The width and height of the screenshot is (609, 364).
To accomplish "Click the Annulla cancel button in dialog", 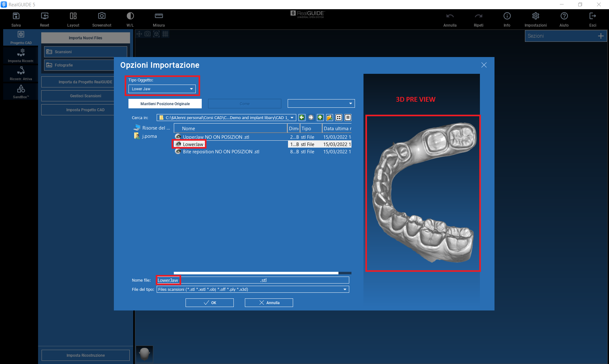I will 269,303.
